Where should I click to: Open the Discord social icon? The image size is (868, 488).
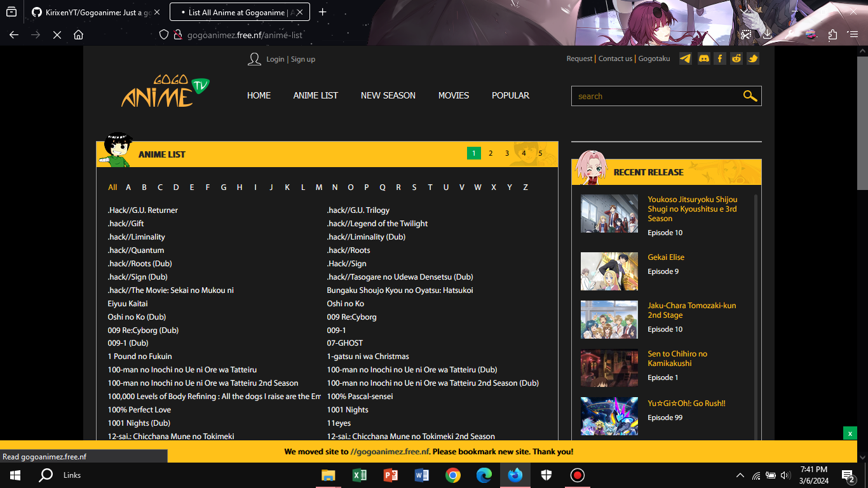[x=703, y=58]
